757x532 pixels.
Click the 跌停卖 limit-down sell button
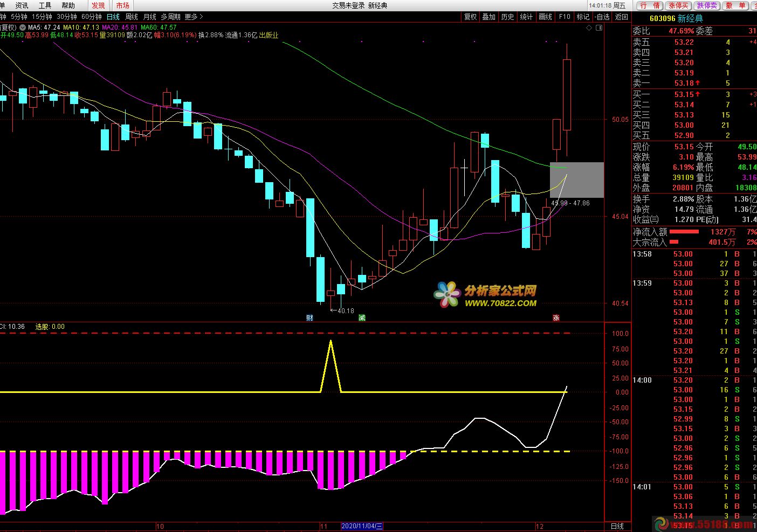tap(707, 5)
